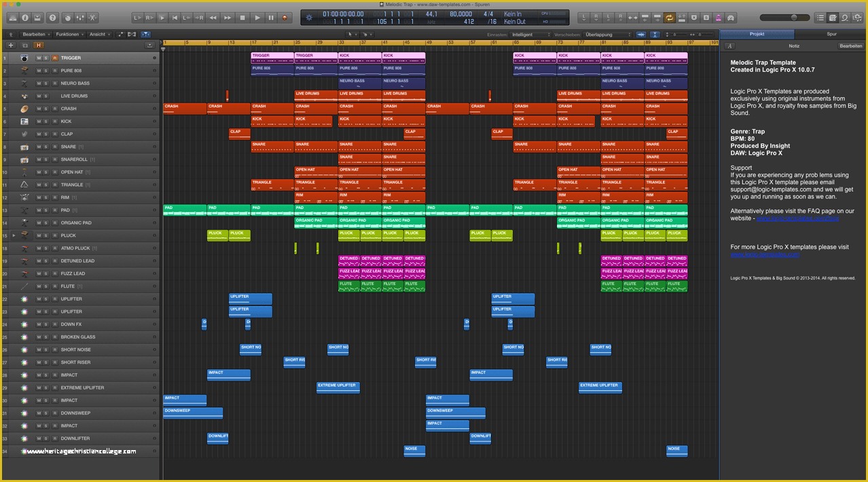Image resolution: width=868 pixels, height=482 pixels.
Task: Open the Funktionen menu
Action: click(x=69, y=34)
